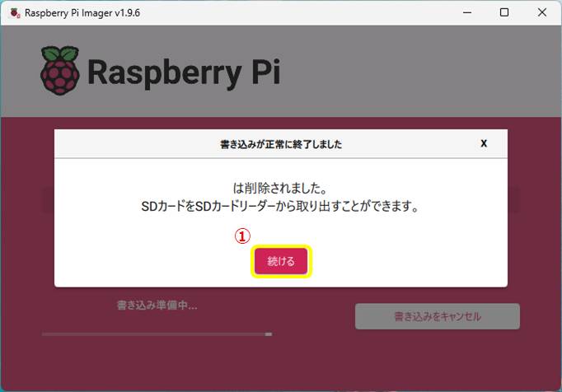Click the は削除されました message line
Screen dimensions: 562x392
click(279, 188)
